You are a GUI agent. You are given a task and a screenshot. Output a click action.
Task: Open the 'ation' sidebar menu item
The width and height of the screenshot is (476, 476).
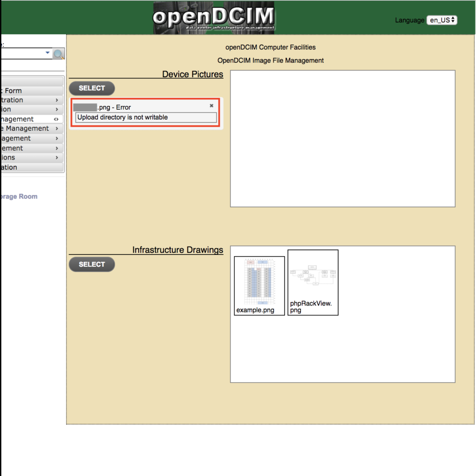click(x=32, y=167)
